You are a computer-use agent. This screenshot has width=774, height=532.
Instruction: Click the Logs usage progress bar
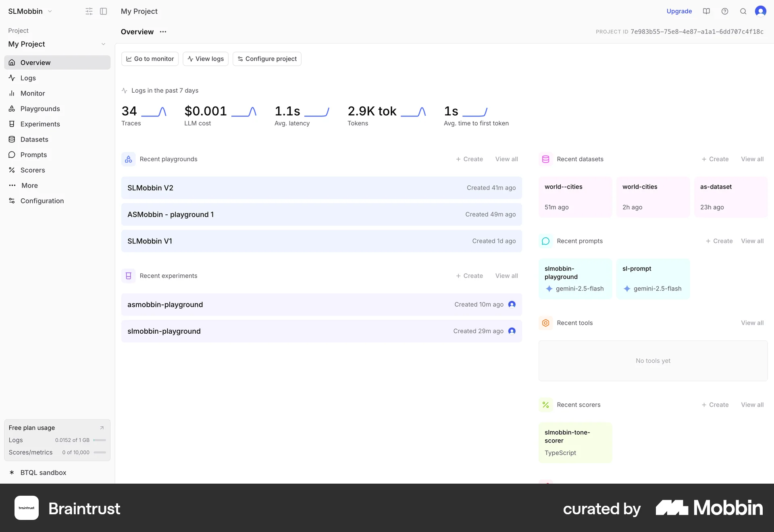pos(100,440)
